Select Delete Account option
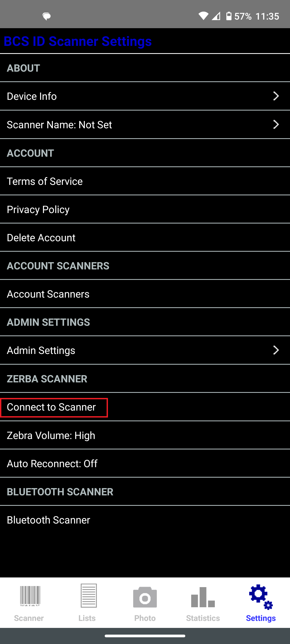290x644 pixels. pos(145,237)
